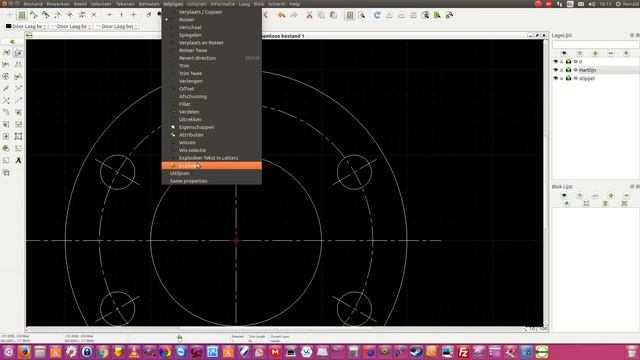Click the Copy icon in toolbar
This screenshot has width=640, height=360.
tap(321, 16)
